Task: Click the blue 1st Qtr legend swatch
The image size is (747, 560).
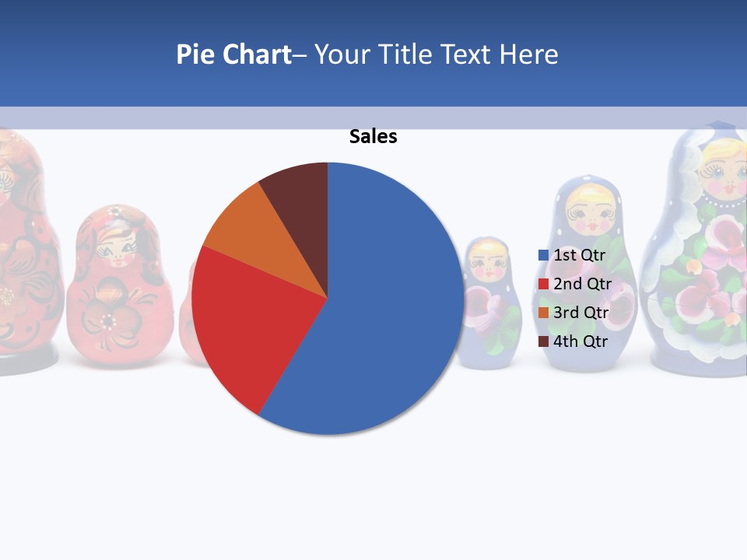Action: pyautogui.click(x=543, y=255)
